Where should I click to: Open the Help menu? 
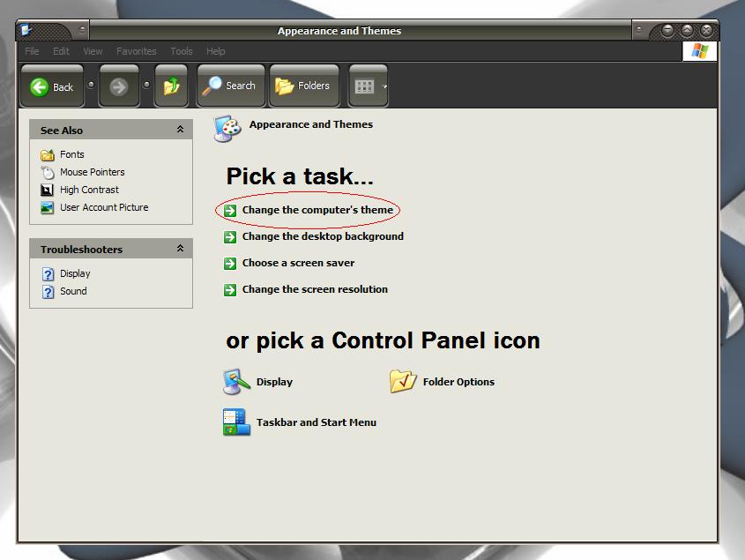[x=215, y=51]
